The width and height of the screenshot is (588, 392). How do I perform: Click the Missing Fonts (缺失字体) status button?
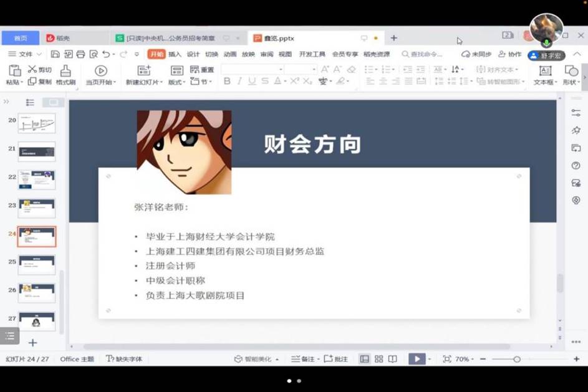pos(124,359)
